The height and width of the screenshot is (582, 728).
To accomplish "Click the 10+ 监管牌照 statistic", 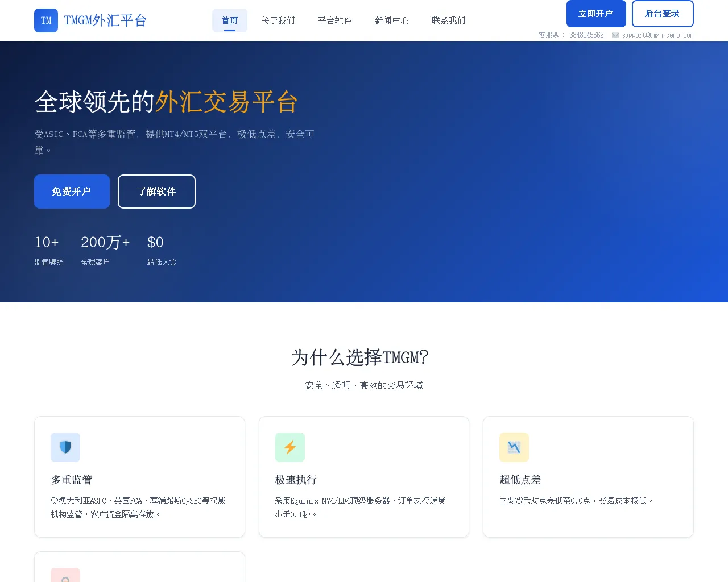I will coord(49,250).
